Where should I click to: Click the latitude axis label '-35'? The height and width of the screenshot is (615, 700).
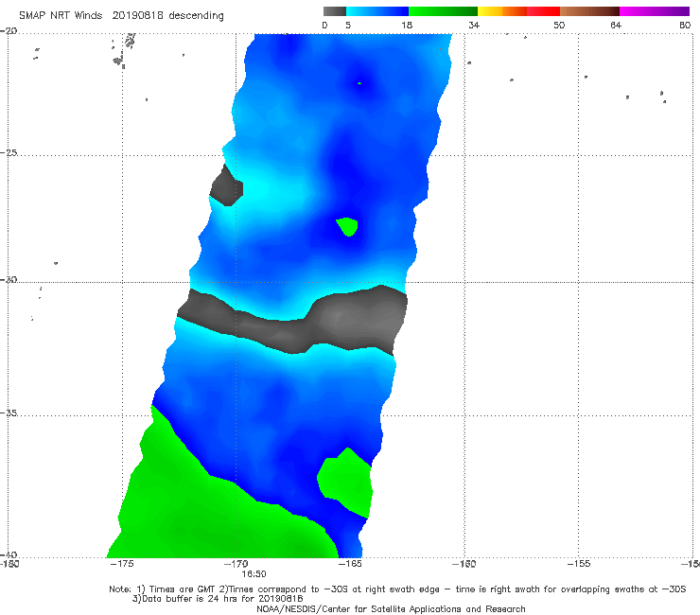pyautogui.click(x=9, y=413)
